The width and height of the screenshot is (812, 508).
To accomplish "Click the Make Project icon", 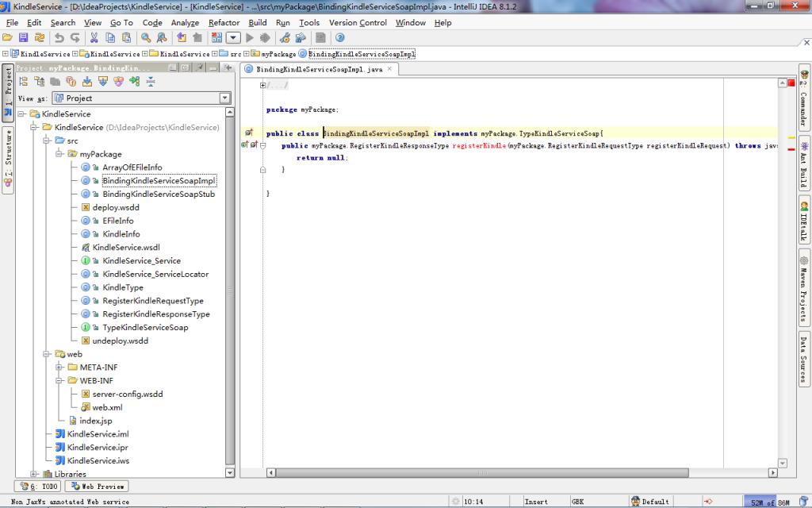I will point(216,38).
